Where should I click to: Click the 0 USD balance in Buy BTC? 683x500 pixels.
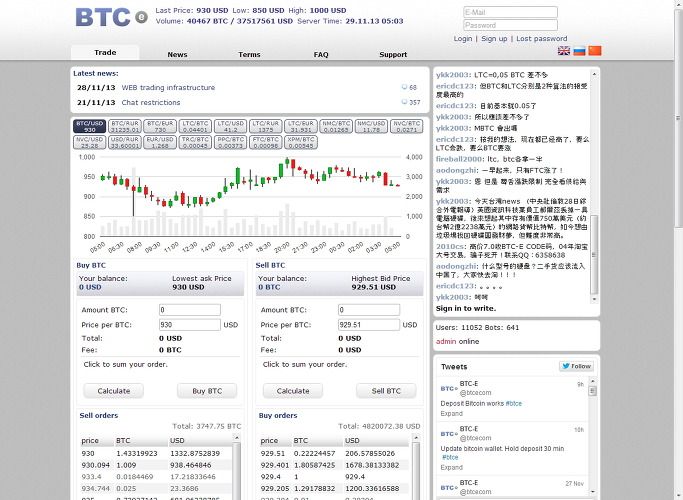(x=90, y=287)
